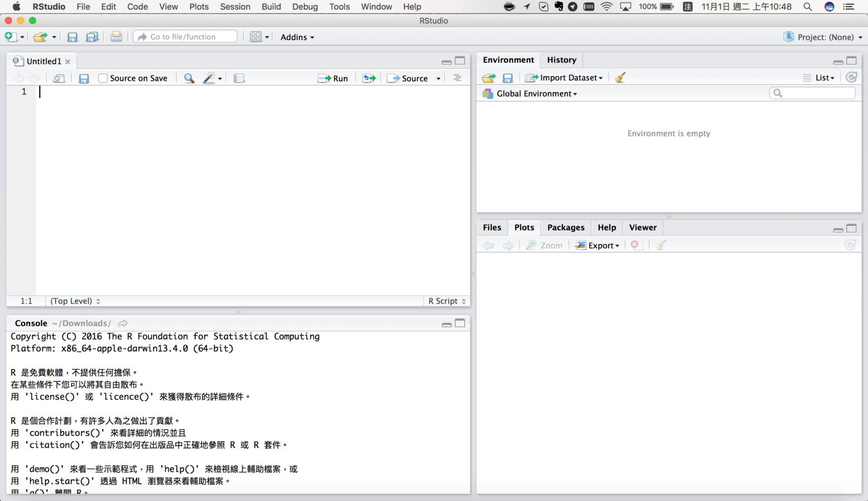Go forward to next source location
The width and height of the screenshot is (868, 501).
34,78
